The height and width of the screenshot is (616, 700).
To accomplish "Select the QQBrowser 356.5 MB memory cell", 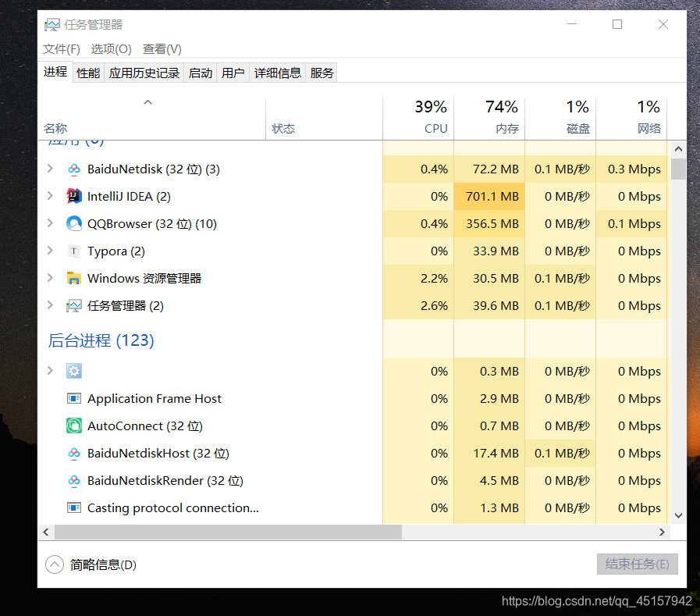I will [489, 224].
